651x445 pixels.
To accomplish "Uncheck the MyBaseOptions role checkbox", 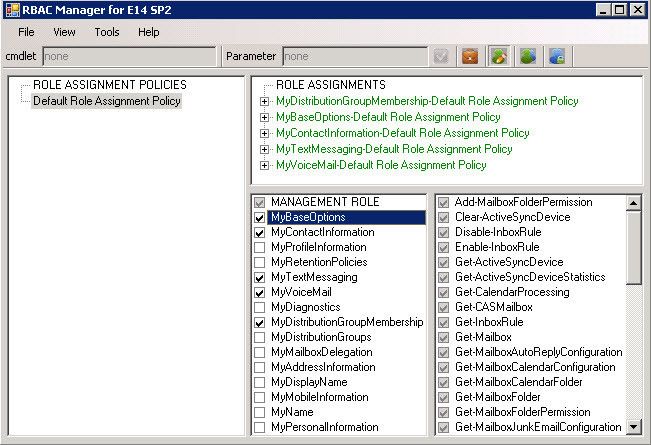I will click(259, 218).
